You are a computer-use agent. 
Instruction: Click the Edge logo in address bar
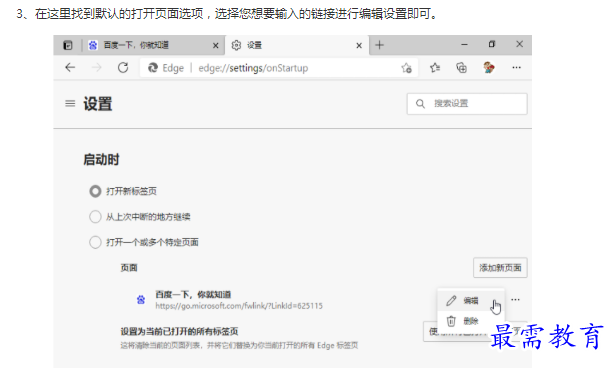click(x=153, y=68)
